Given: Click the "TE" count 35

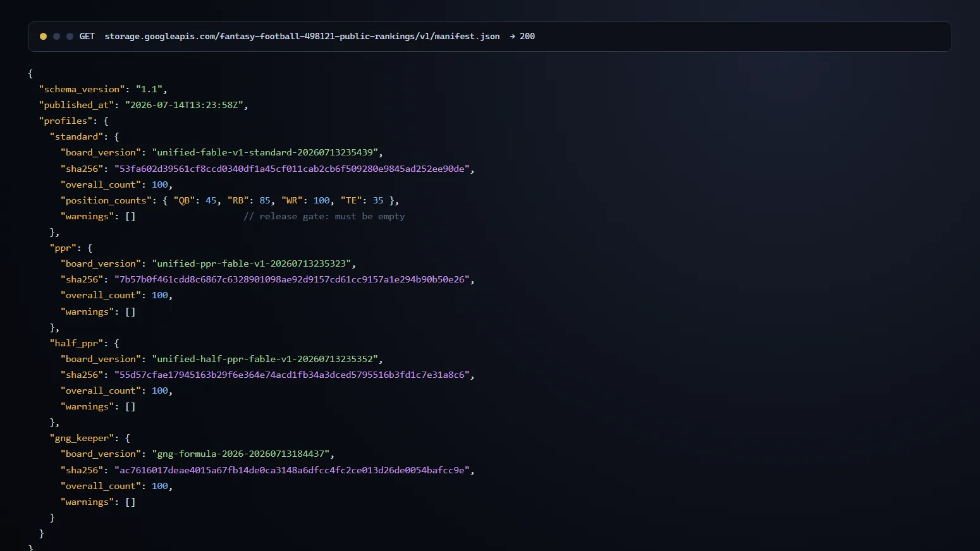Looking at the screenshot, I should (378, 200).
